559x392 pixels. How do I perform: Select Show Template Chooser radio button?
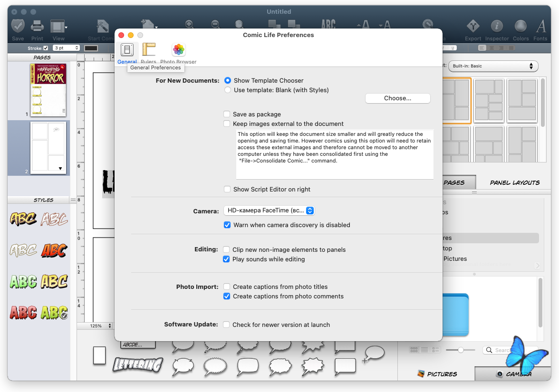[227, 81]
